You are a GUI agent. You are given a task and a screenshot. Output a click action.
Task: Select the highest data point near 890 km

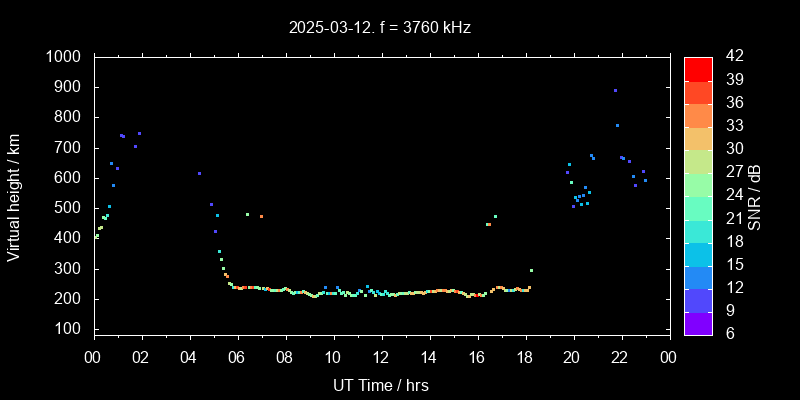[x=615, y=90]
